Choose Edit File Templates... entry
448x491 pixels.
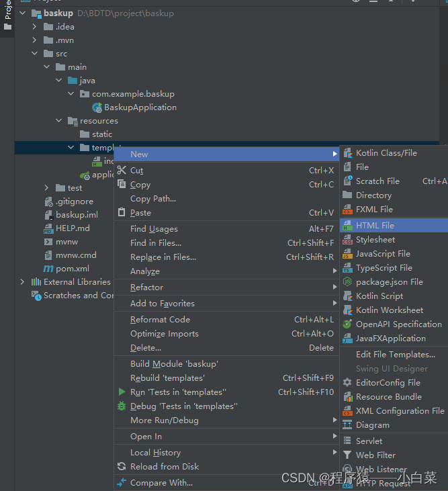click(x=394, y=355)
